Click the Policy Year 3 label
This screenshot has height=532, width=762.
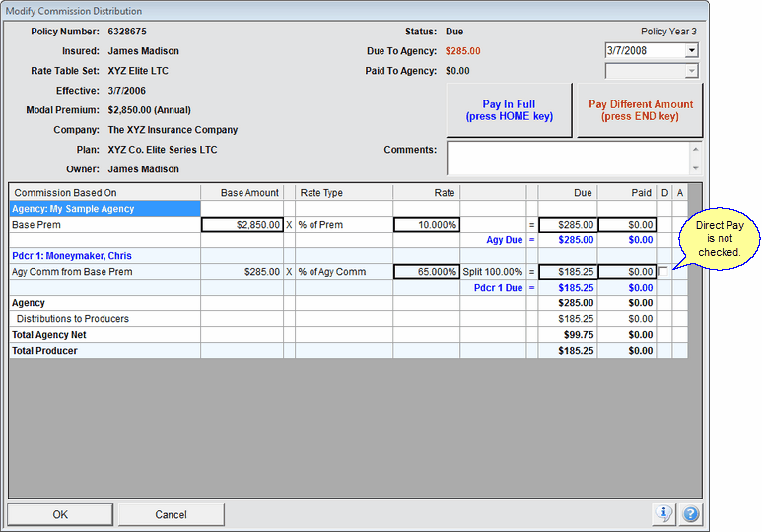(x=668, y=32)
